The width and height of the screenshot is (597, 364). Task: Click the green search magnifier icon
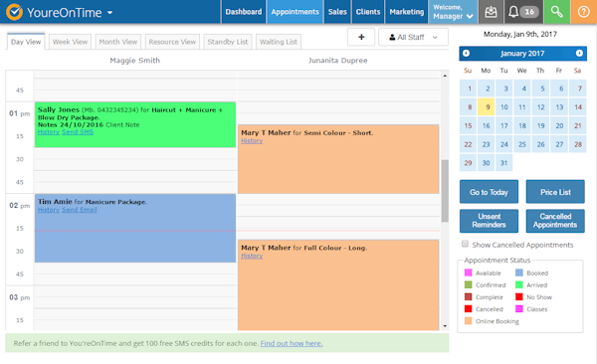click(556, 12)
